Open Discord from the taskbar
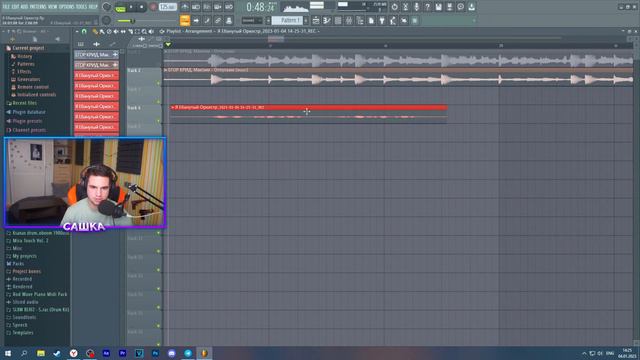Screen dimensions: 640x360 click(x=171, y=353)
